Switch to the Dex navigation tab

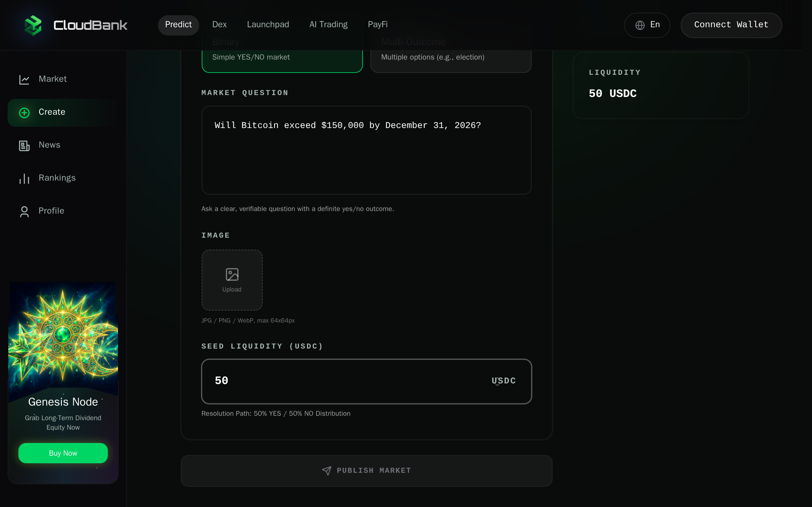(x=219, y=24)
